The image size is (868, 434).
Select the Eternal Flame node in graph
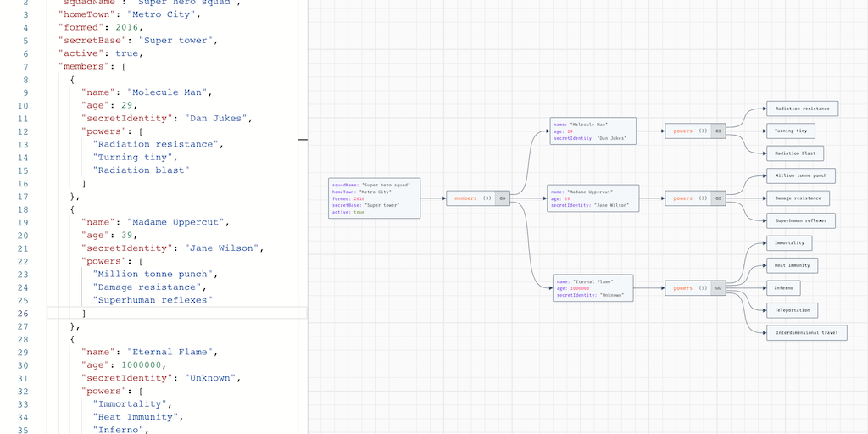coord(594,288)
